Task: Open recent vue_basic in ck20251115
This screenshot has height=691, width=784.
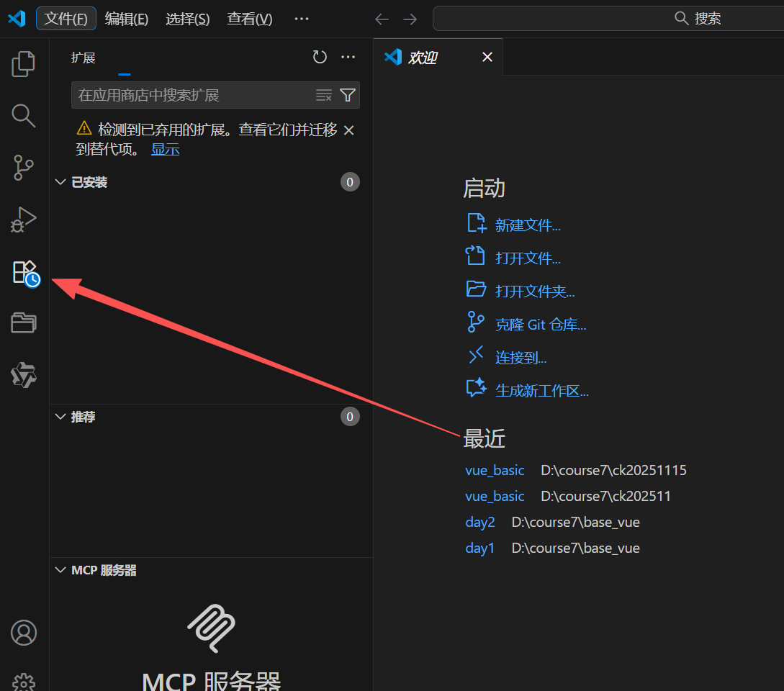Action: (495, 471)
